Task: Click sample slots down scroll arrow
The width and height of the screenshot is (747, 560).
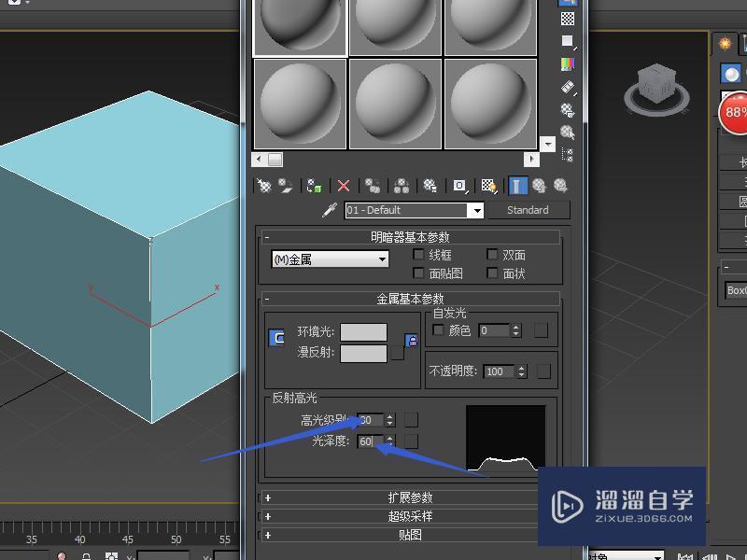Action: click(x=548, y=144)
